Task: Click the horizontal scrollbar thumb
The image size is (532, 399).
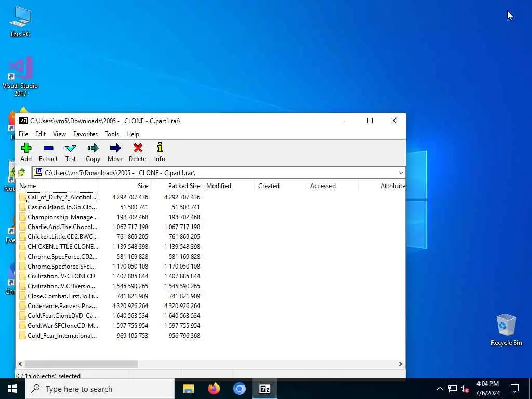Action: pos(81,364)
